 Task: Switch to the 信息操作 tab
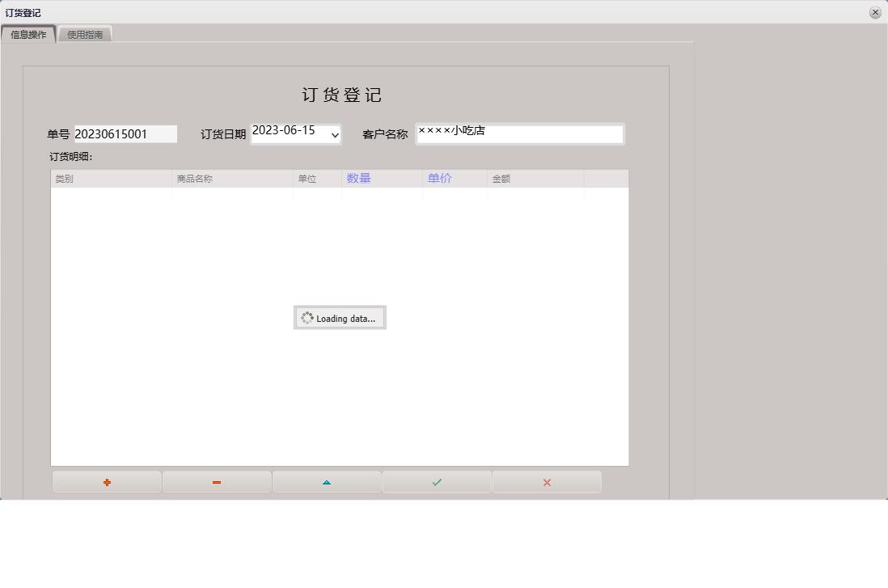point(28,34)
